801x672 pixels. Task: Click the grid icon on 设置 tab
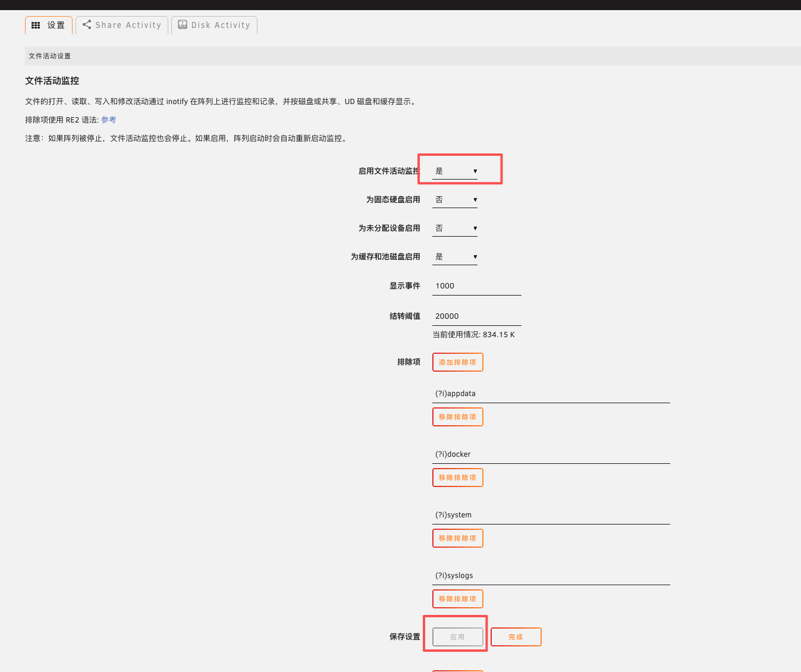click(x=36, y=26)
